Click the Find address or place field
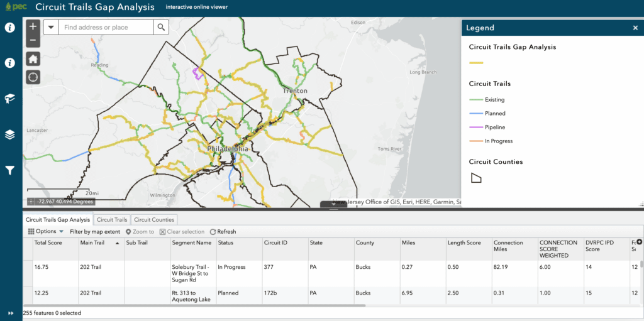 click(107, 28)
